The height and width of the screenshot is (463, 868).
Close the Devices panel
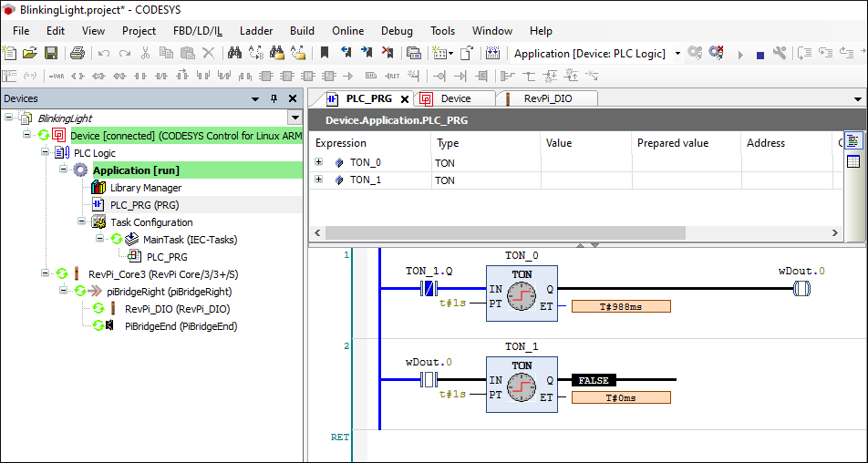(293, 98)
